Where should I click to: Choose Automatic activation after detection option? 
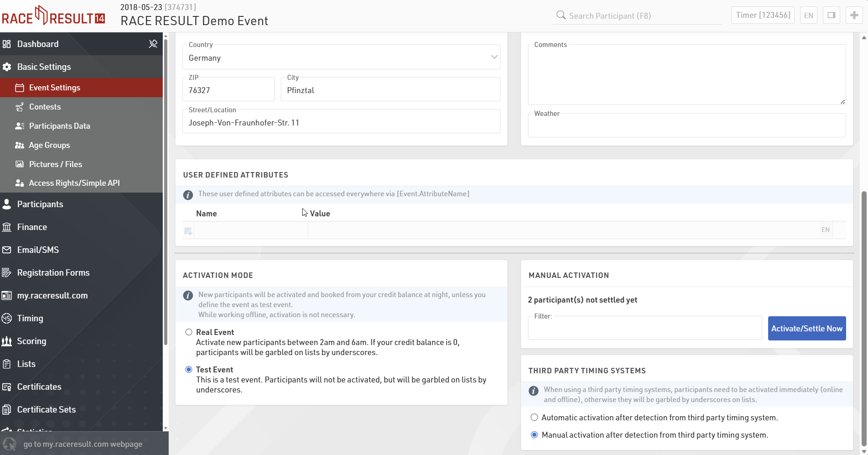click(534, 418)
